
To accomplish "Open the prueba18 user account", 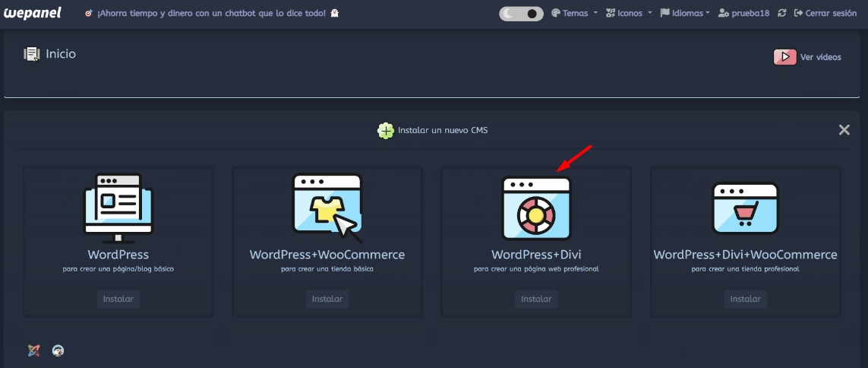I will coord(743,13).
